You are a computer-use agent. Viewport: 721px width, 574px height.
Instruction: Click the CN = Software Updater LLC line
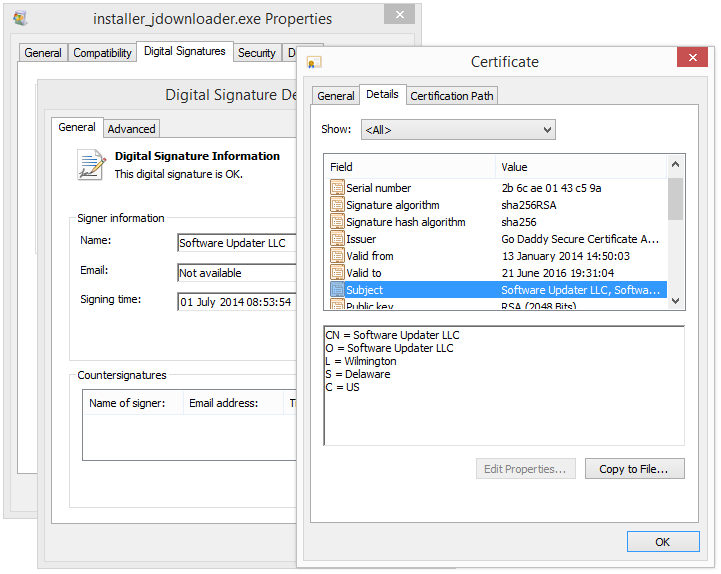pyautogui.click(x=392, y=335)
